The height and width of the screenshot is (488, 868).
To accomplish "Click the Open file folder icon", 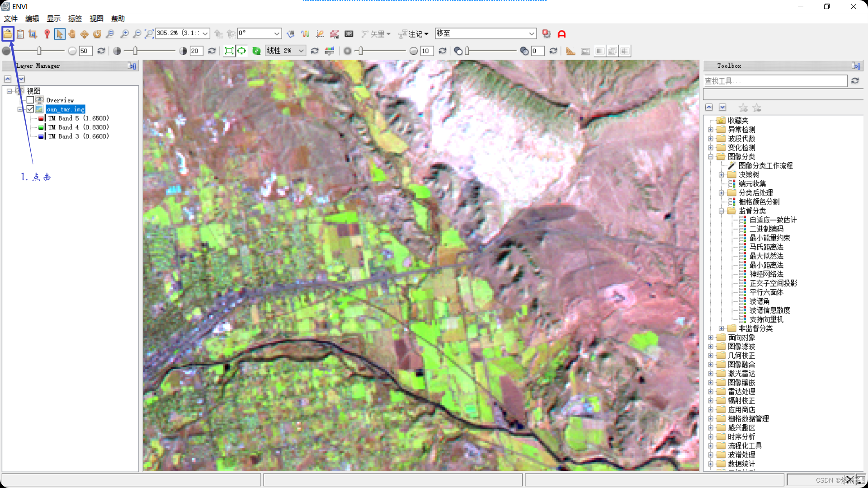I will [8, 34].
